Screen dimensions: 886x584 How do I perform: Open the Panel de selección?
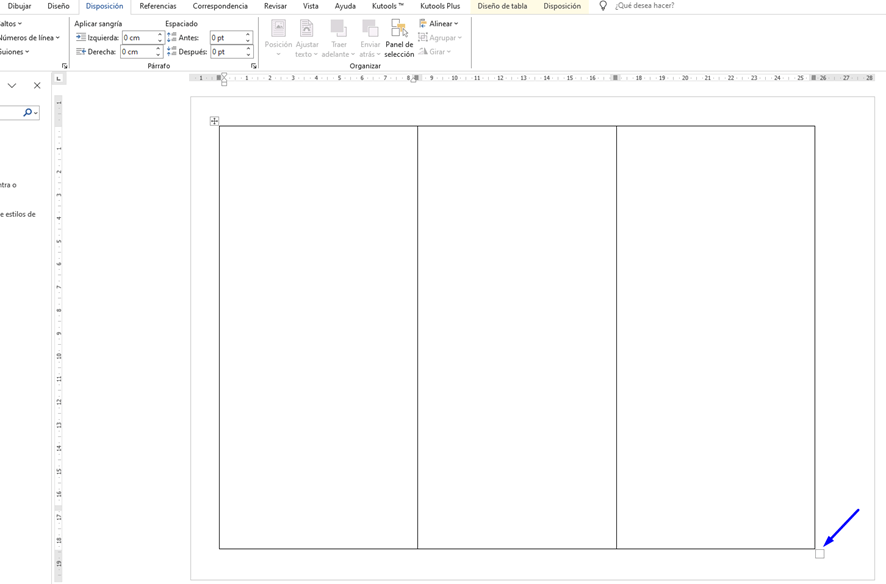399,38
